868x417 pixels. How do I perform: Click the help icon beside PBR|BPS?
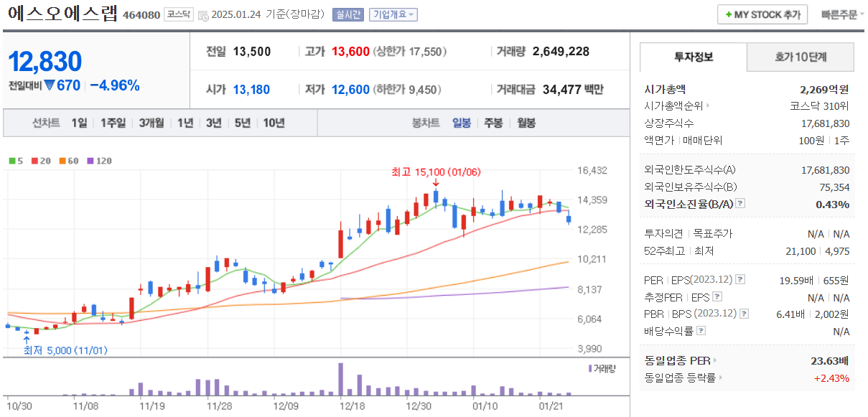744,313
